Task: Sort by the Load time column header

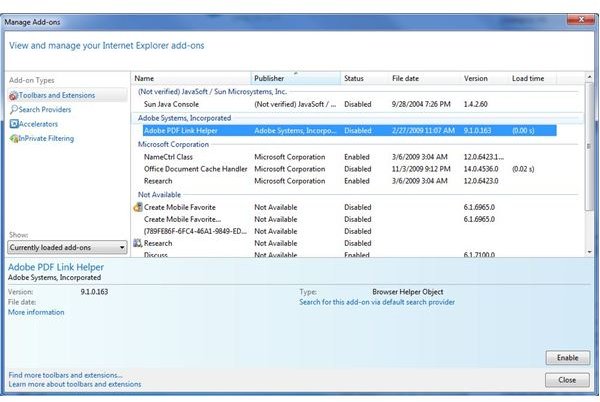Action: 532,78
